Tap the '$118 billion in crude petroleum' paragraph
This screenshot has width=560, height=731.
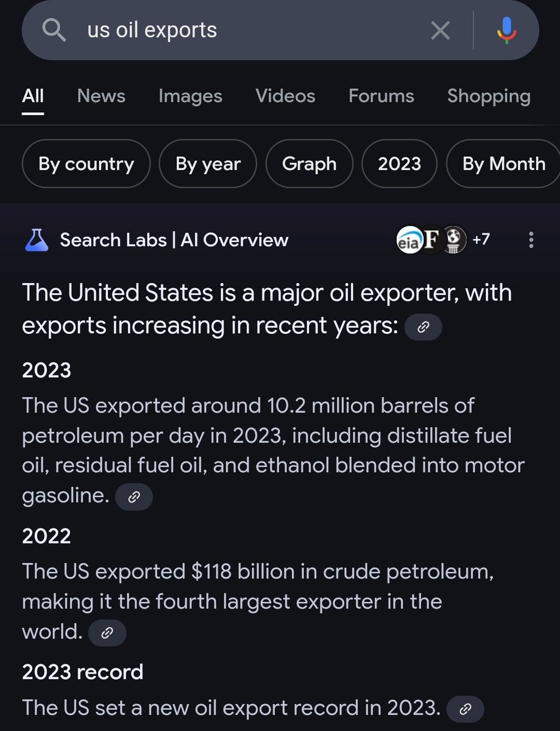(x=258, y=602)
